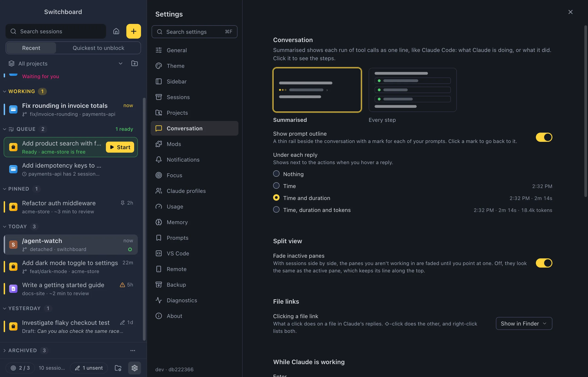Click the green status circle on /agent-watch
588x377 pixels.
[130, 249]
